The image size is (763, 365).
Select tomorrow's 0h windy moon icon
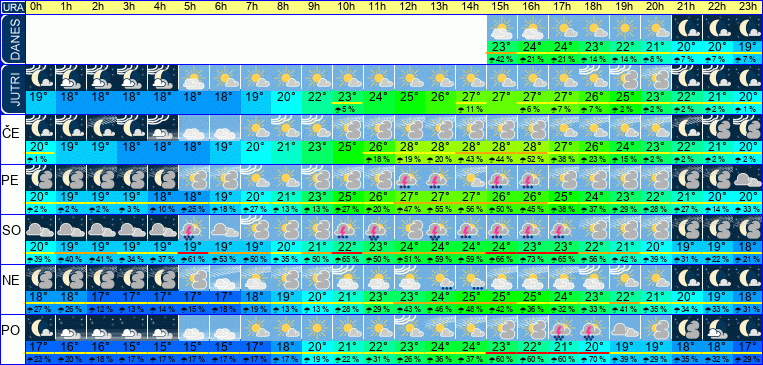pyautogui.click(x=40, y=78)
